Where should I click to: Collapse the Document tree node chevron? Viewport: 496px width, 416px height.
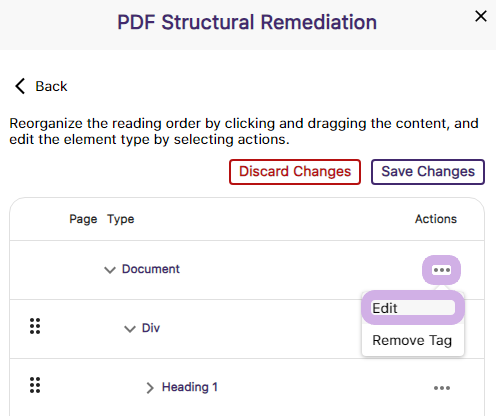(x=110, y=270)
